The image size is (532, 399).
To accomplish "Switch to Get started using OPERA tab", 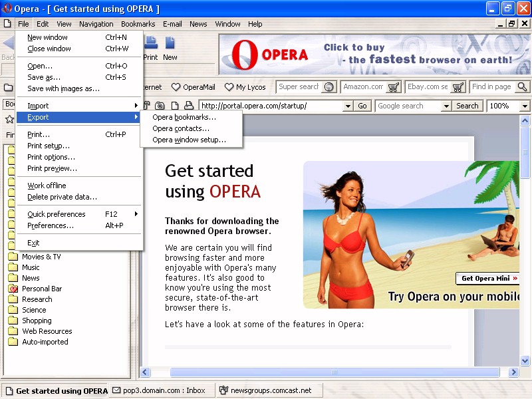I will click(57, 391).
